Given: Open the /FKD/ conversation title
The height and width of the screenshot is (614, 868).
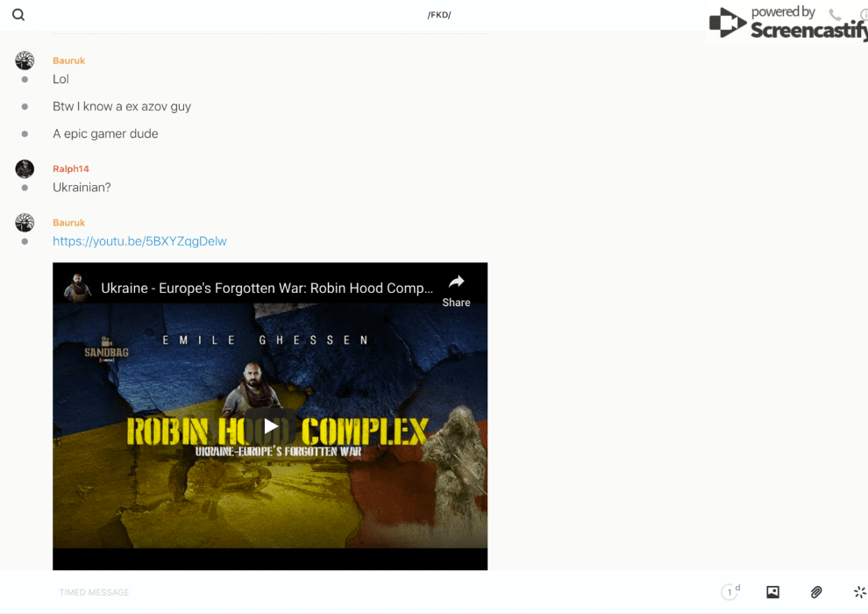Looking at the screenshot, I should click(x=439, y=15).
